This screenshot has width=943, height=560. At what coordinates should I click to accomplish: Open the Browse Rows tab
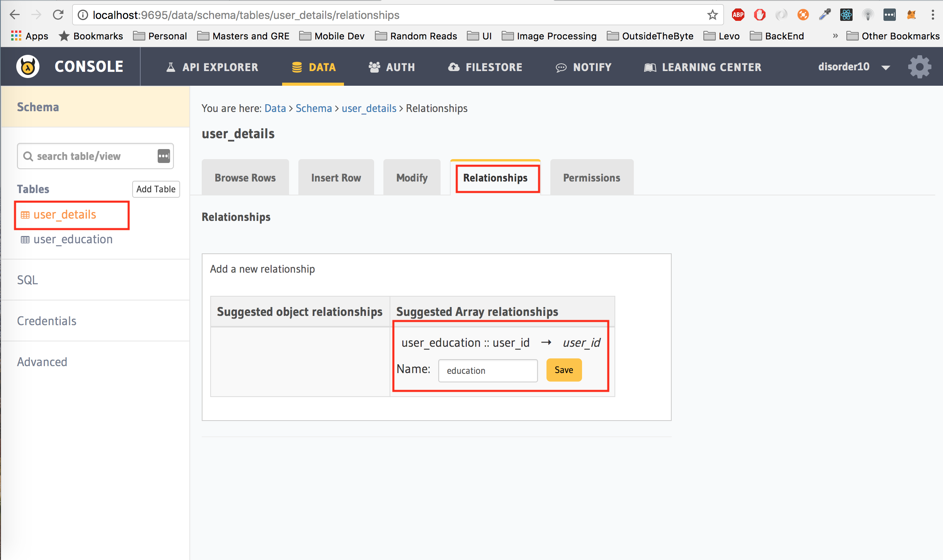coord(245,178)
